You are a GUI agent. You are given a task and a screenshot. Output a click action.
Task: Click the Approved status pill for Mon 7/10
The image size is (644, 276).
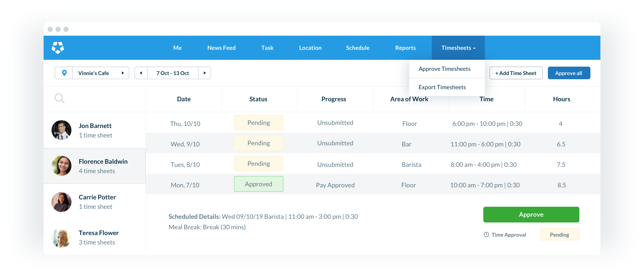coord(258,184)
